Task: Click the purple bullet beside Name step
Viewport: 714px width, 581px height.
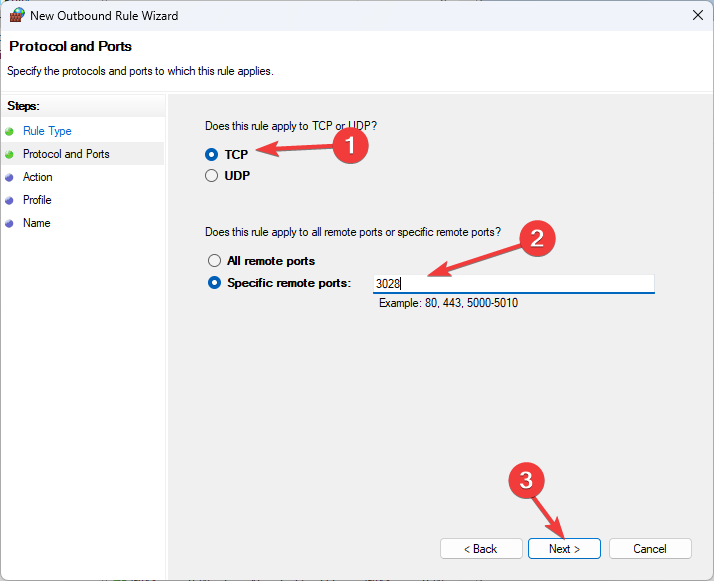Action: pyautogui.click(x=10, y=223)
